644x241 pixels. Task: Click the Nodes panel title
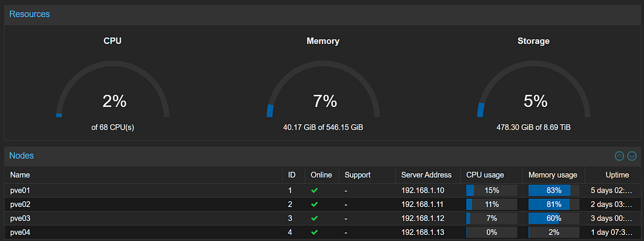click(21, 155)
